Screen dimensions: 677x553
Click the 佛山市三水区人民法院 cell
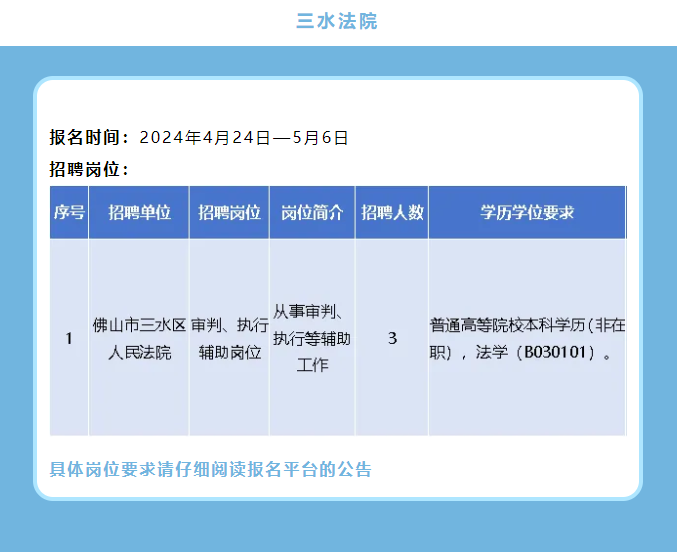[139, 339]
